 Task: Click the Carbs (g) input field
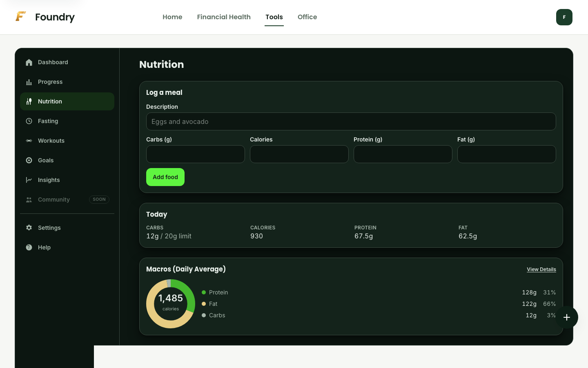click(x=196, y=154)
